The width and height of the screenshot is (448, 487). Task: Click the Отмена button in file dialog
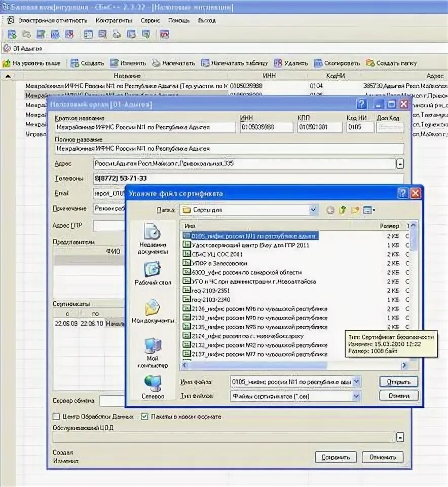[399, 396]
